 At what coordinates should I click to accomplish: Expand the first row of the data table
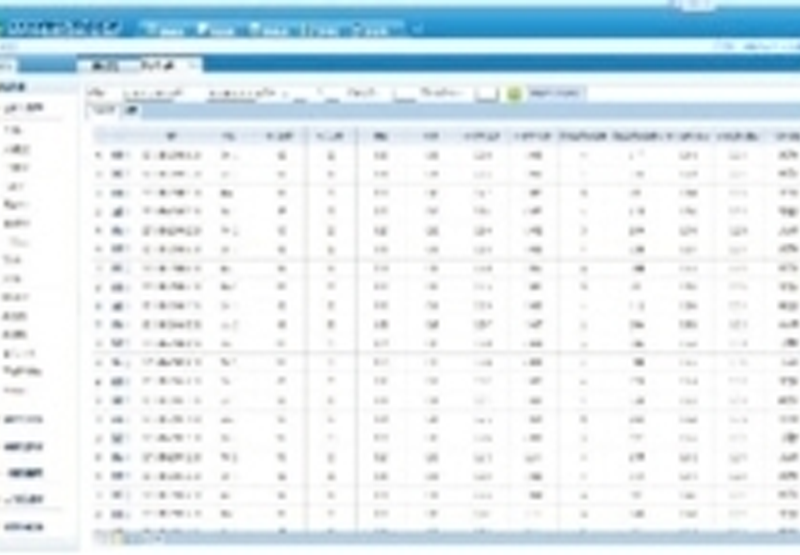98,155
